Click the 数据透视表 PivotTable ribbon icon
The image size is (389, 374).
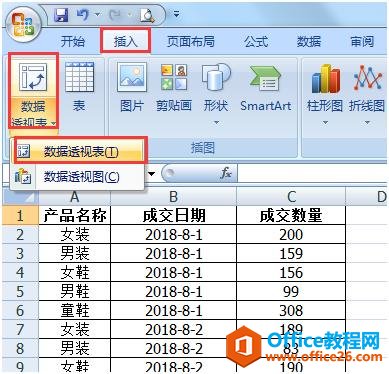click(x=33, y=77)
